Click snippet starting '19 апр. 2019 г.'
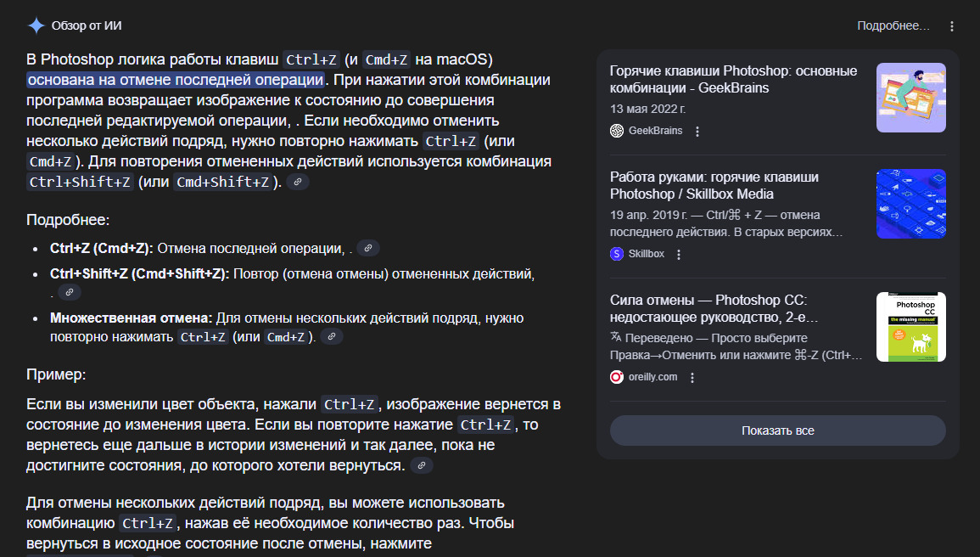The width and height of the screenshot is (980, 557). (x=726, y=223)
